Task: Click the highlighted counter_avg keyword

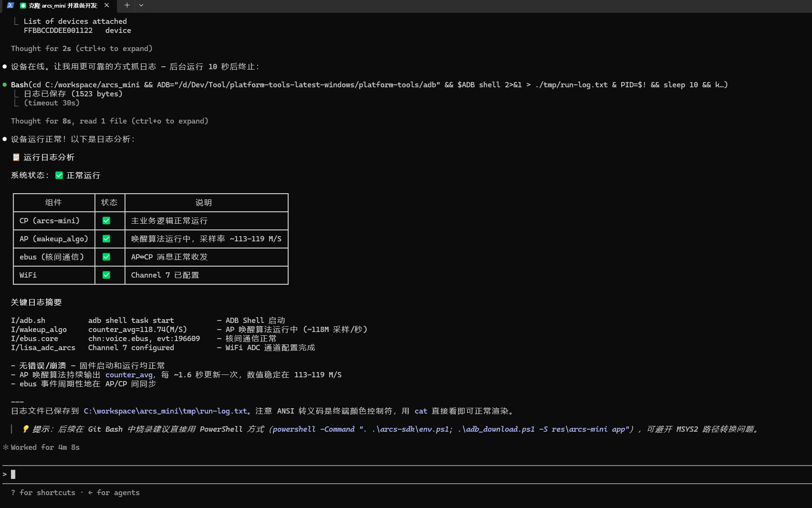Action: (129, 374)
